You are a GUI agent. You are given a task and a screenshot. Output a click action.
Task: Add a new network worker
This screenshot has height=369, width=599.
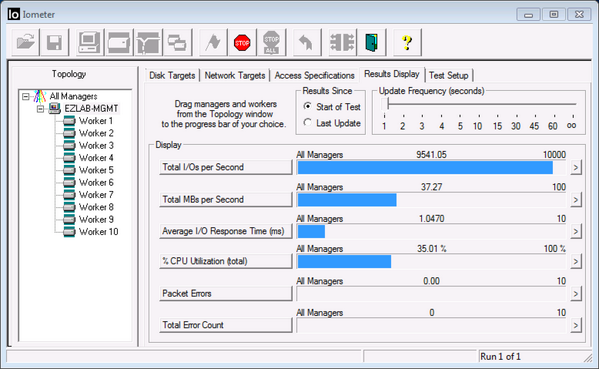[x=148, y=42]
